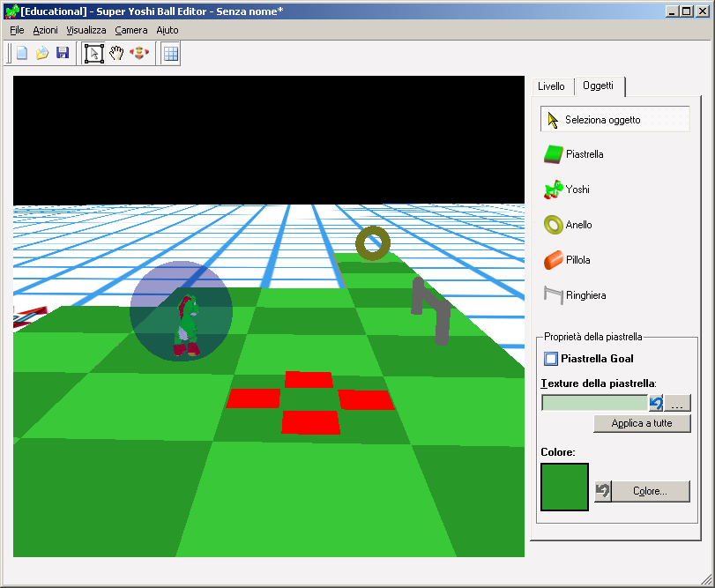Click the tile texture path field

click(594, 403)
